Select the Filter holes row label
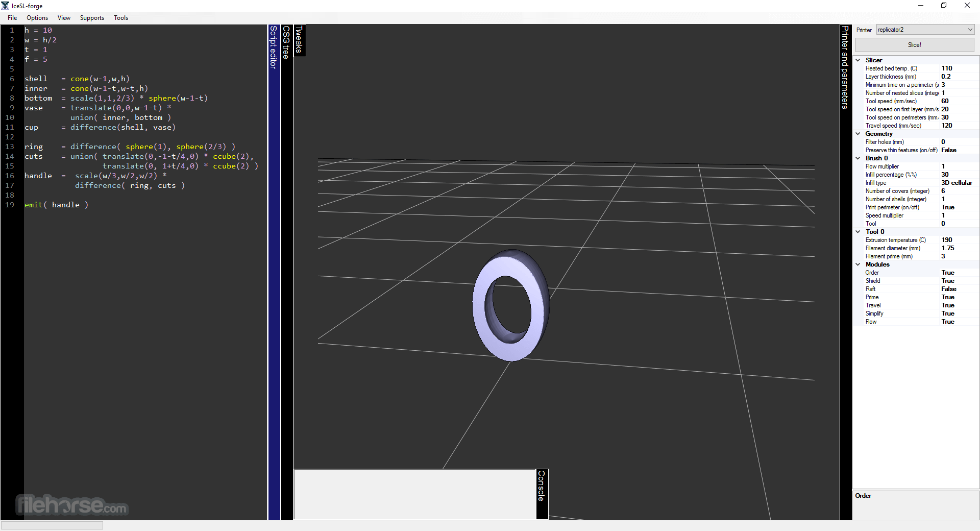 (x=885, y=142)
